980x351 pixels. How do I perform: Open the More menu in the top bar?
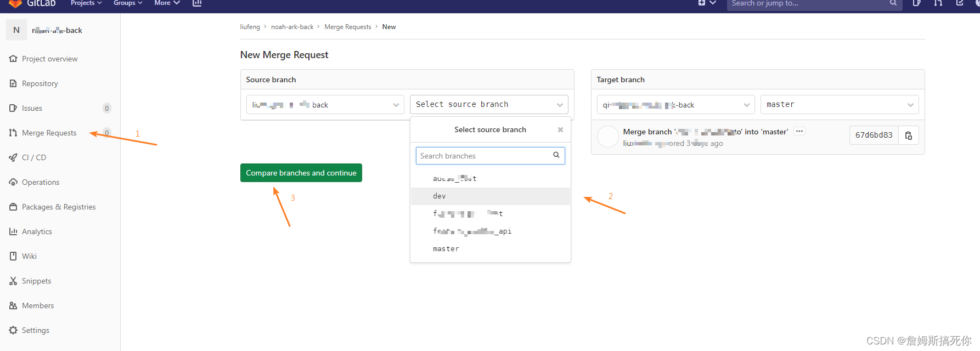[167, 3]
